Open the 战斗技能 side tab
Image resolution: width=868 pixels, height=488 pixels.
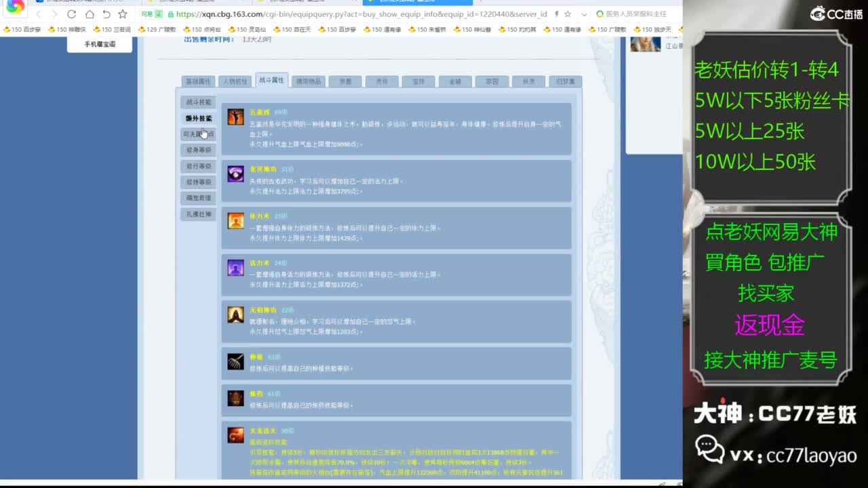pos(199,102)
